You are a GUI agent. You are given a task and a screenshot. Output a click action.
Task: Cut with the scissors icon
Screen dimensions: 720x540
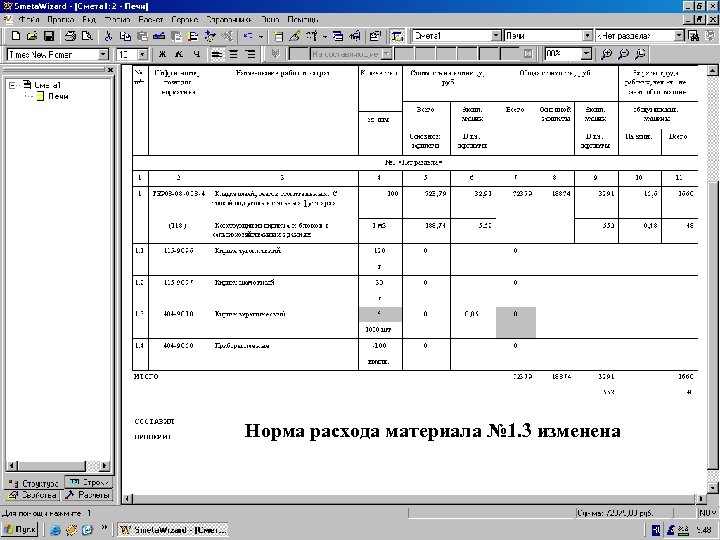108,36
